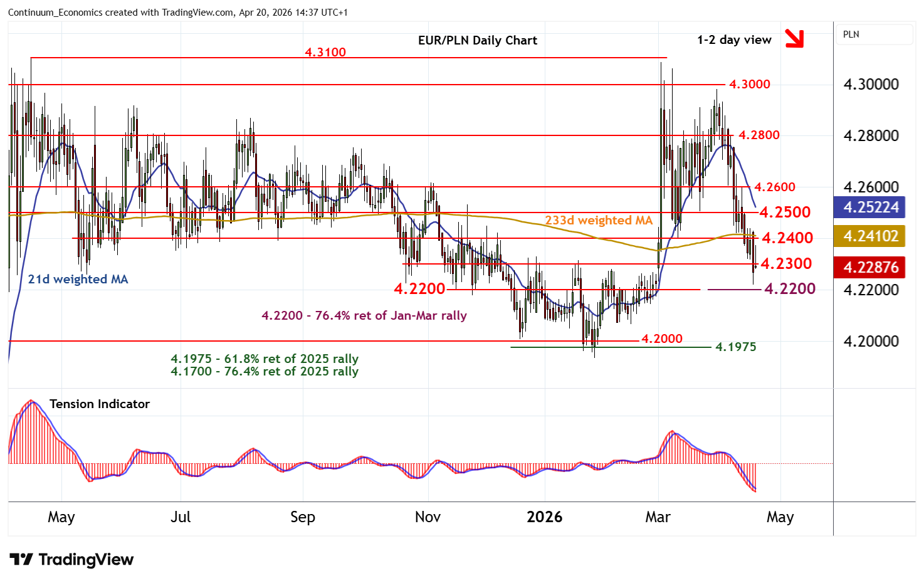This screenshot has width=924, height=583.
Task: Click the 4.2500 level label
Action: [x=784, y=213]
